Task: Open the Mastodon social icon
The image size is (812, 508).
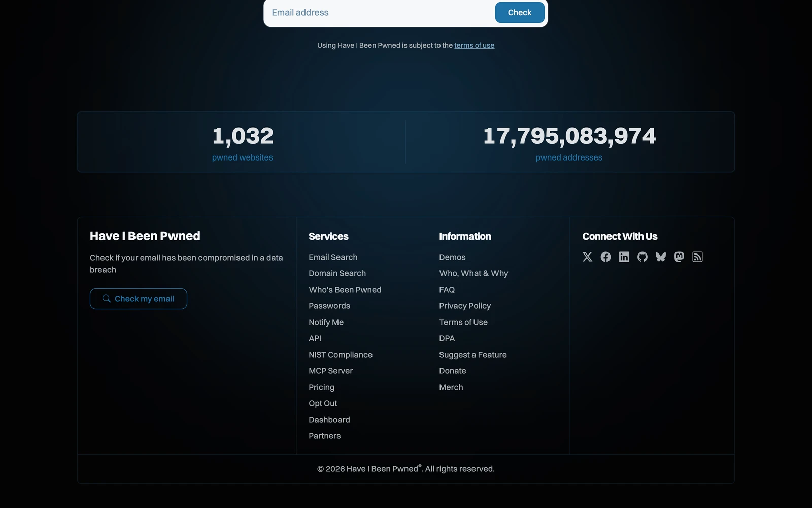Action: [x=679, y=257]
